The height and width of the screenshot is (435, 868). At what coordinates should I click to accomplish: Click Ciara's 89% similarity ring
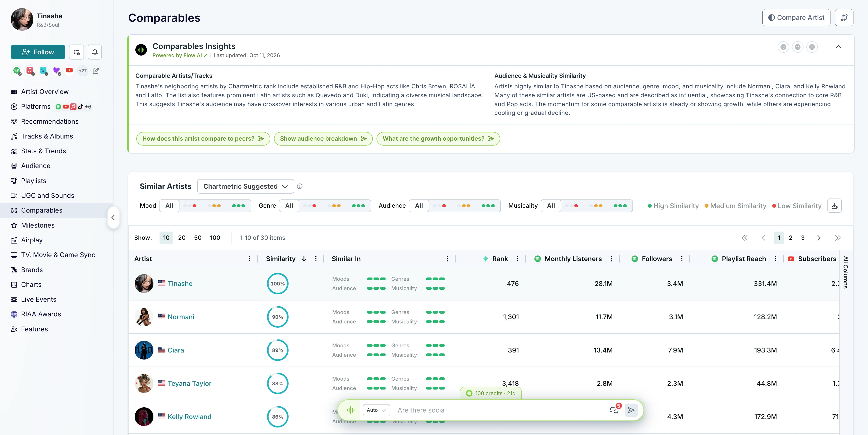pyautogui.click(x=277, y=350)
